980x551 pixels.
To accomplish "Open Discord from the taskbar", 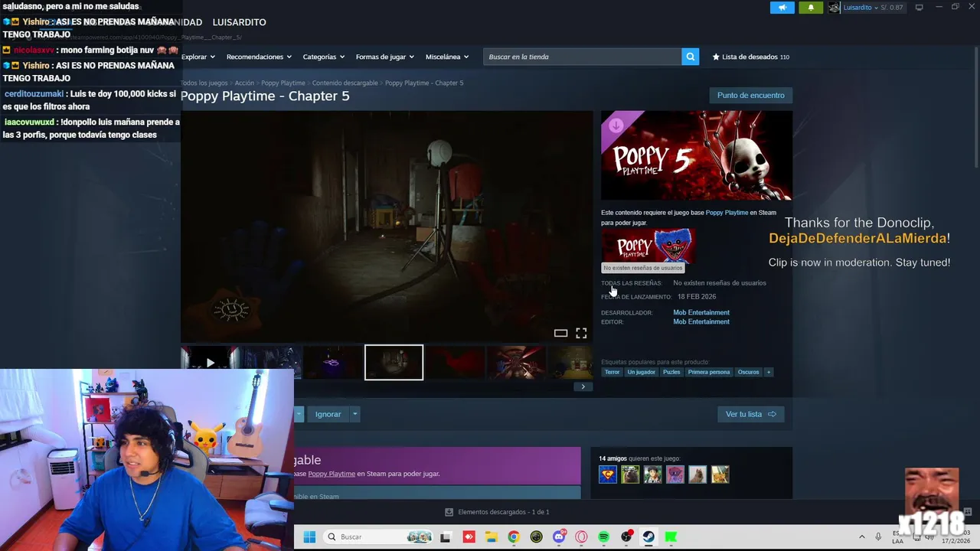I will tap(559, 537).
